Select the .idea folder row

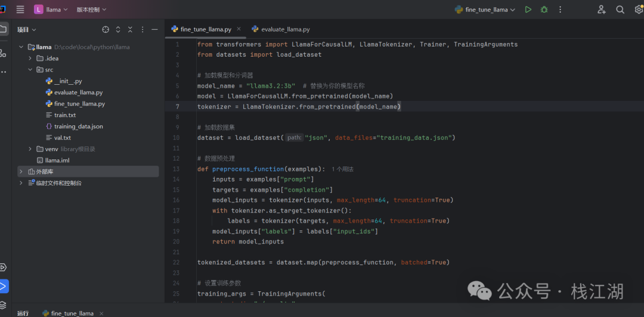point(88,59)
